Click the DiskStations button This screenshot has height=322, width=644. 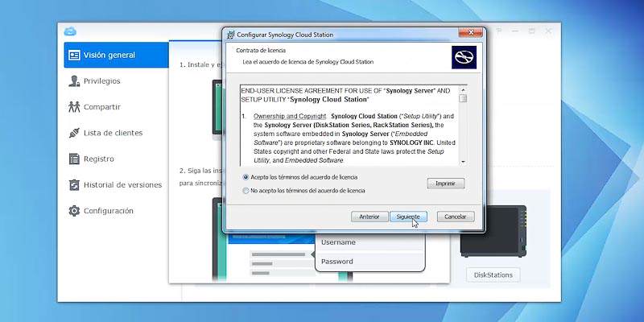[493, 275]
